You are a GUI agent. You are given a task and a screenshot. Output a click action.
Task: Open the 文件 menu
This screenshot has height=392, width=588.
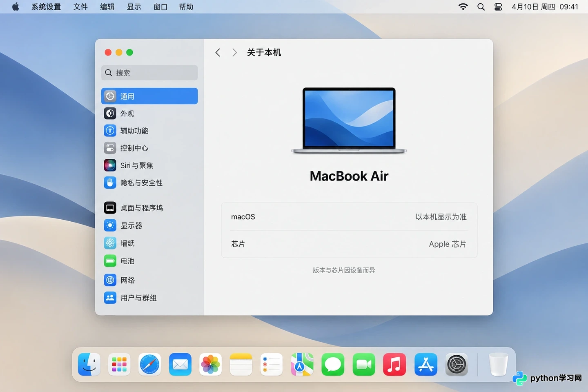click(x=80, y=7)
